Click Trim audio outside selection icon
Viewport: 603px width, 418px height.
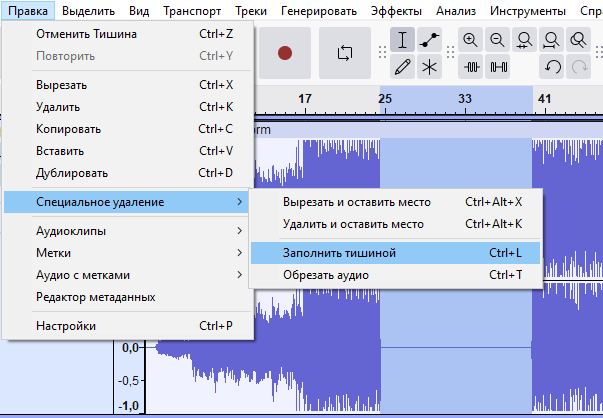coord(470,67)
